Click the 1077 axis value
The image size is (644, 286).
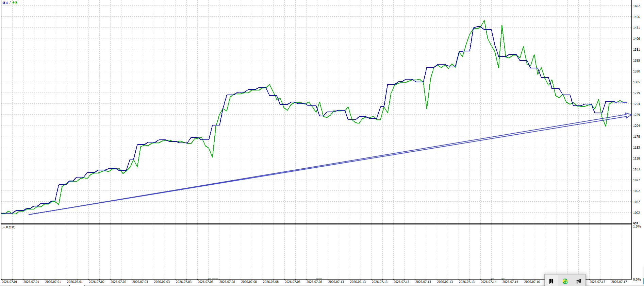click(636, 180)
